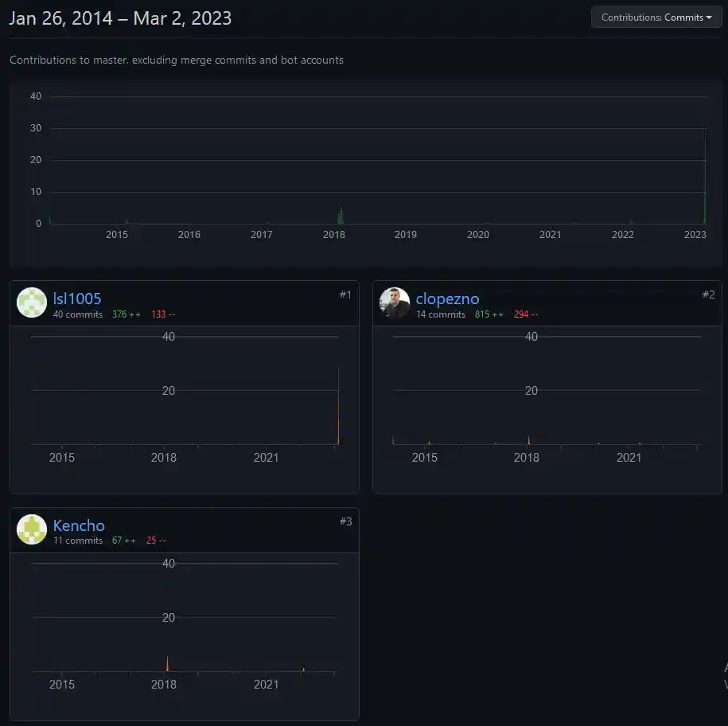
Task: Click the #1 rank label
Action: pos(345,295)
